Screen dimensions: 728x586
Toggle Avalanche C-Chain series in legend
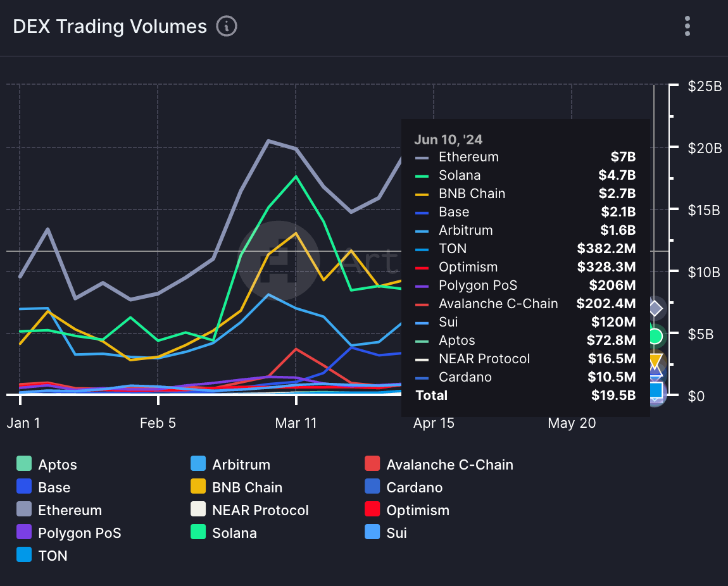pos(439,464)
